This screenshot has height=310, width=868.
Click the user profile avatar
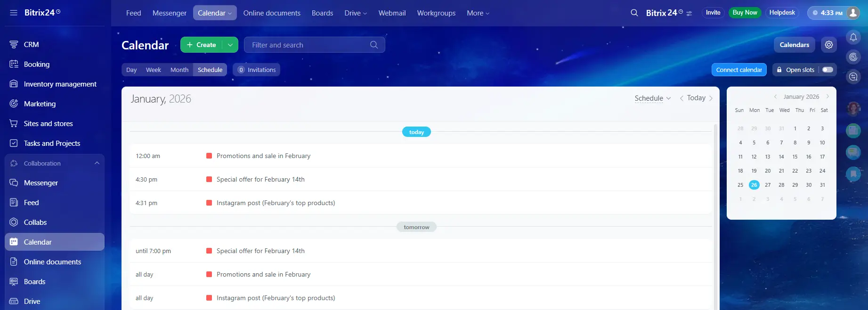[x=853, y=13]
